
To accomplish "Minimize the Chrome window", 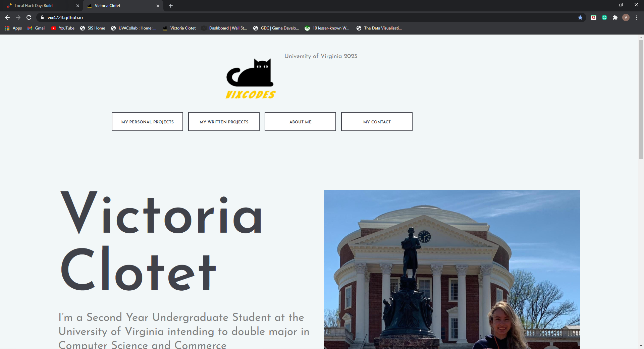I will pyautogui.click(x=605, y=5).
